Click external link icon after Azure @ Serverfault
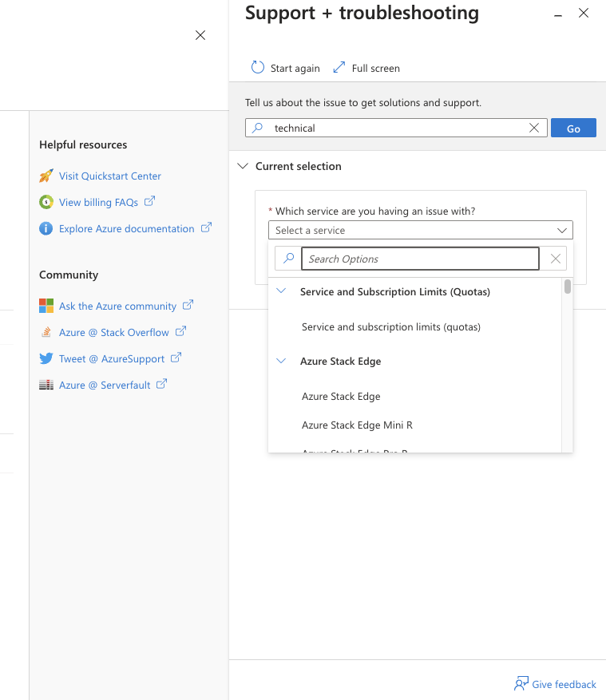The height and width of the screenshot is (700, 606). pos(161,384)
